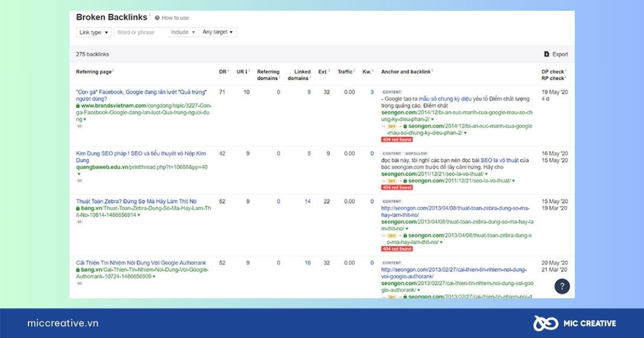Focus the Word or phrase input field
644x338 pixels.
tap(141, 32)
